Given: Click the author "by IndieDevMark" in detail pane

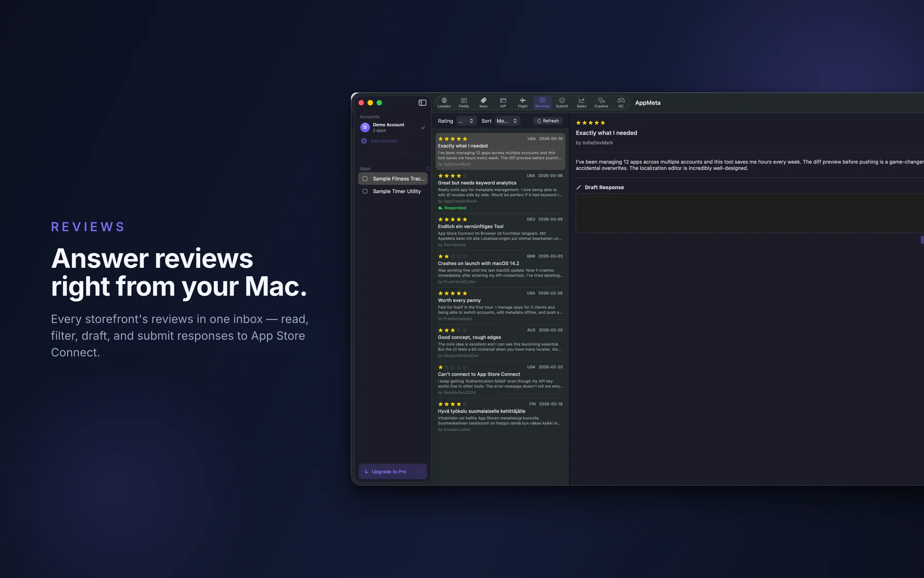Looking at the screenshot, I should 594,143.
